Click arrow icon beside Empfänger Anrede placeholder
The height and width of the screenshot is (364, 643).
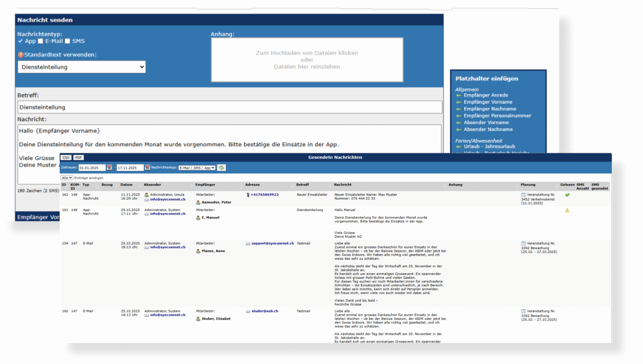click(x=459, y=95)
